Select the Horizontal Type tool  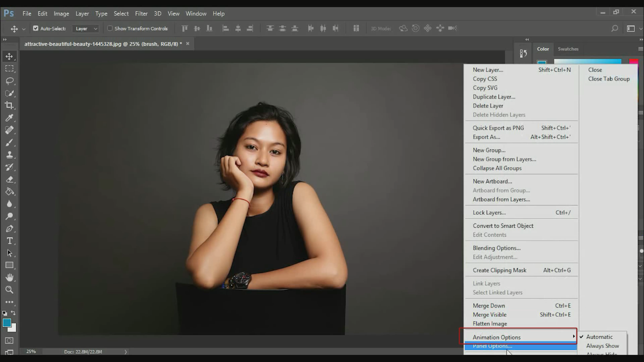click(9, 241)
